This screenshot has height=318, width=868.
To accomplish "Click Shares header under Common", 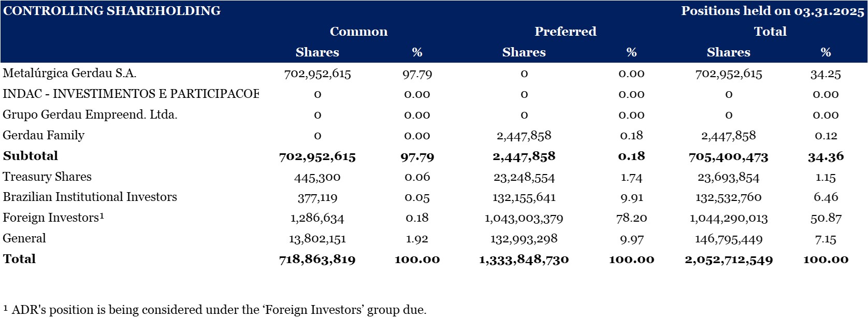I will (x=317, y=52).
